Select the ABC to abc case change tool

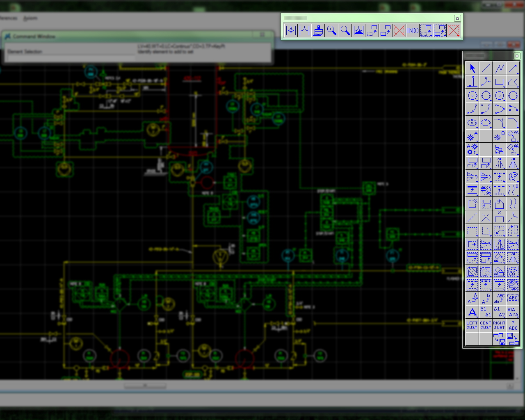pyautogui.click(x=500, y=298)
